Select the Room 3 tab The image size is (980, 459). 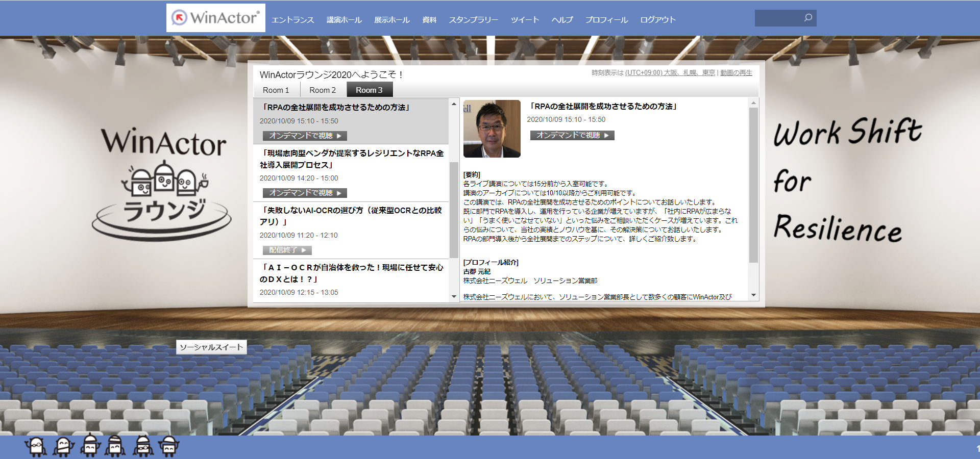point(370,90)
